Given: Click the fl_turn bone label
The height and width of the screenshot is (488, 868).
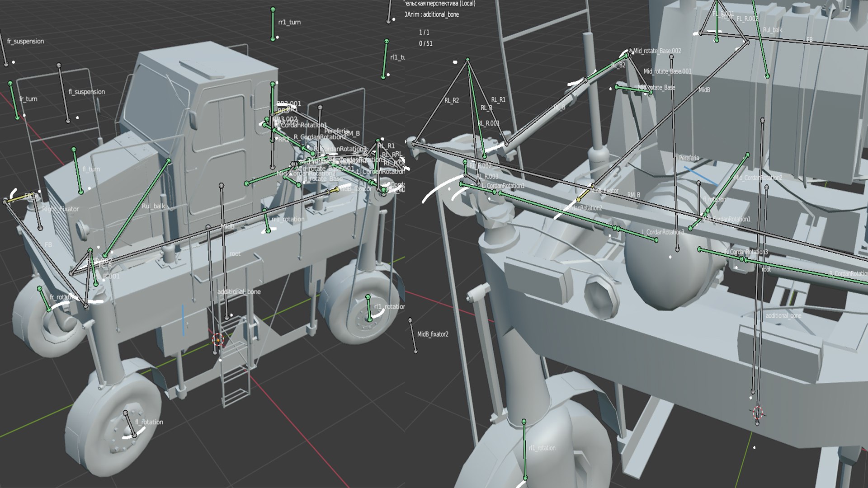Looking at the screenshot, I should (91, 169).
